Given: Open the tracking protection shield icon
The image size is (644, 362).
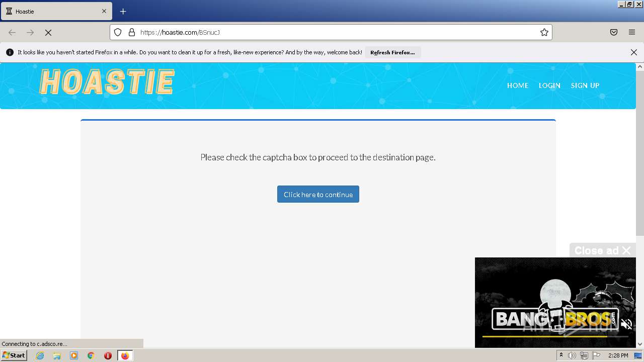Looking at the screenshot, I should point(118,32).
